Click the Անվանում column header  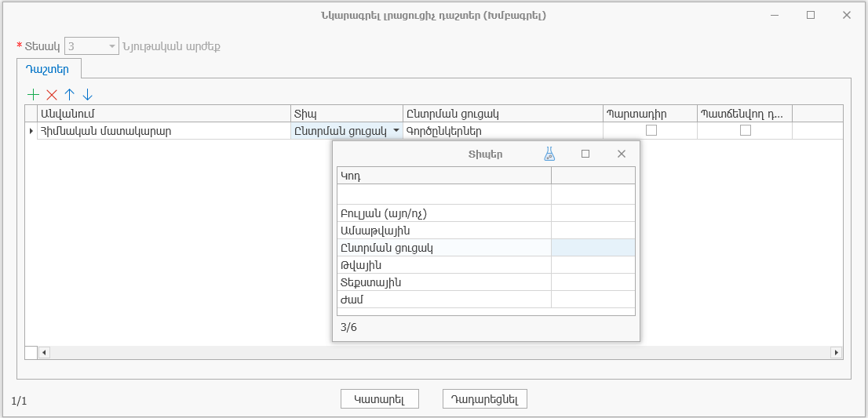pyautogui.click(x=164, y=114)
